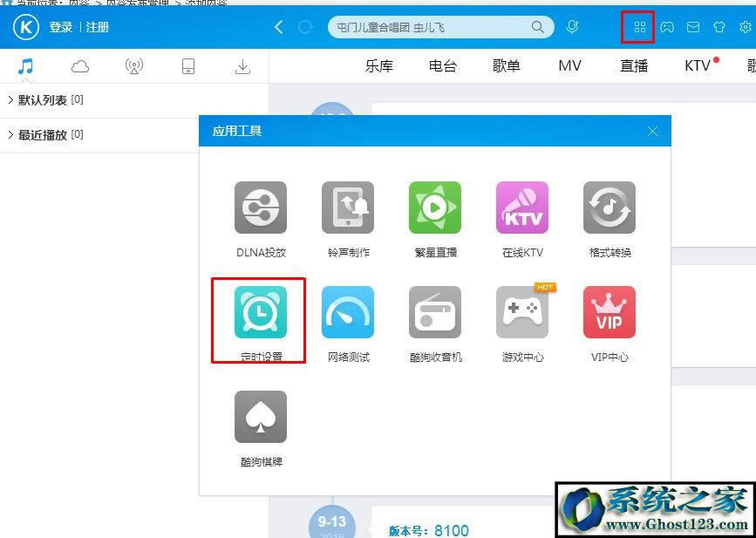Open the download manager tab

242,66
